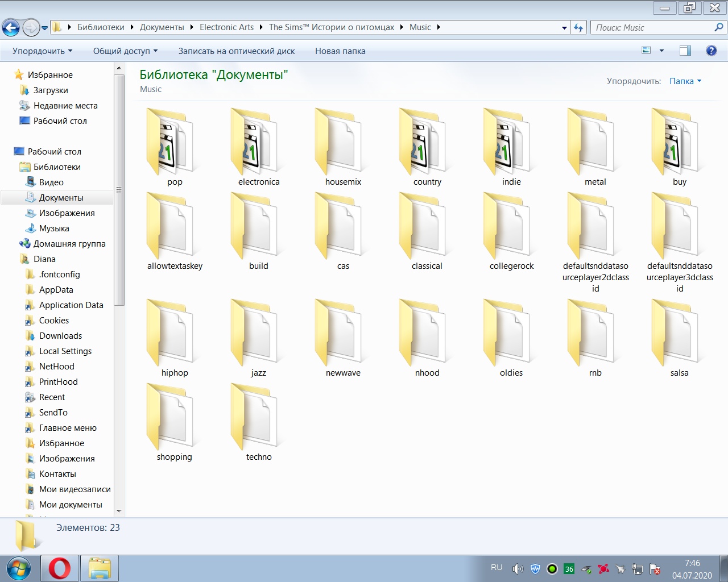The width and height of the screenshot is (728, 582).
Task: Open the help question mark icon
Action: pos(711,51)
